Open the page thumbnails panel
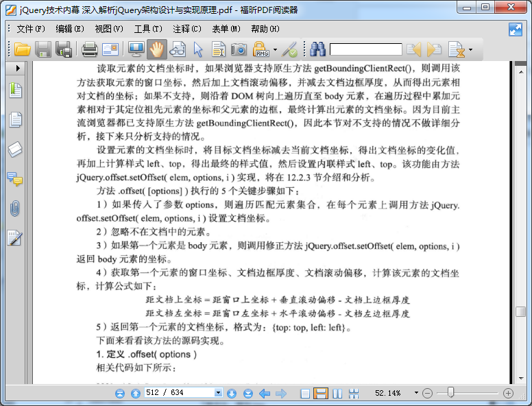Screen dimensions: 532x406 point(15,119)
